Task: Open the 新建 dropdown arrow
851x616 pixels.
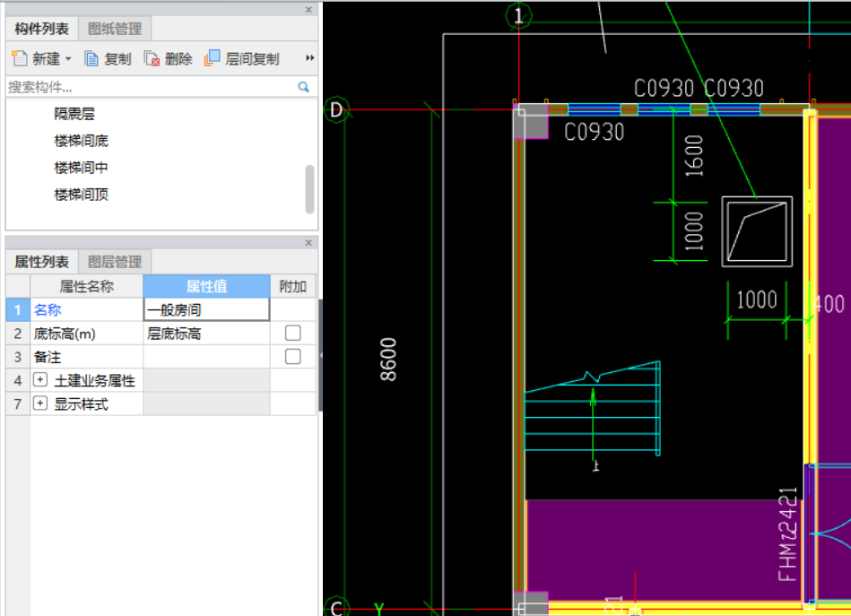Action: coord(68,58)
